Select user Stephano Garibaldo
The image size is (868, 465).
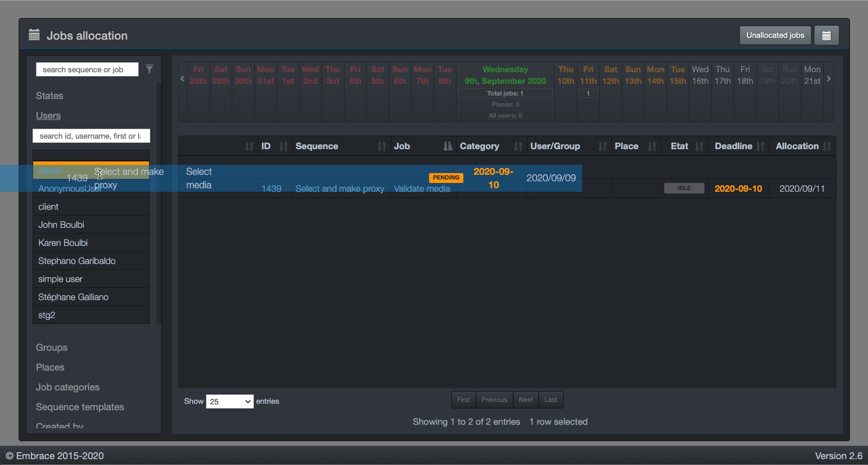tap(91, 261)
